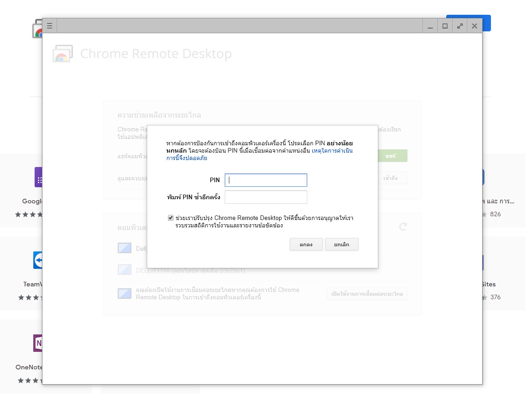Open the purple Google Forms icon in background
This screenshot has width=532, height=404.
coord(38,177)
